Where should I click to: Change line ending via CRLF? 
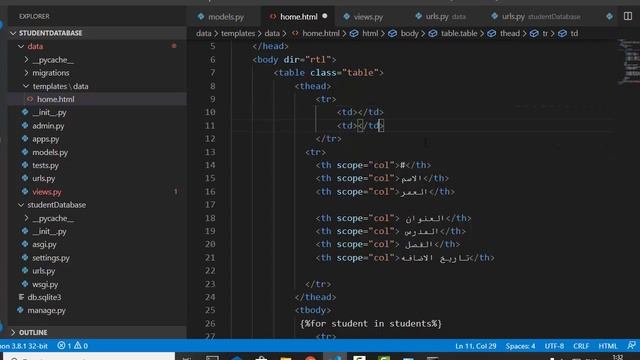581,346
